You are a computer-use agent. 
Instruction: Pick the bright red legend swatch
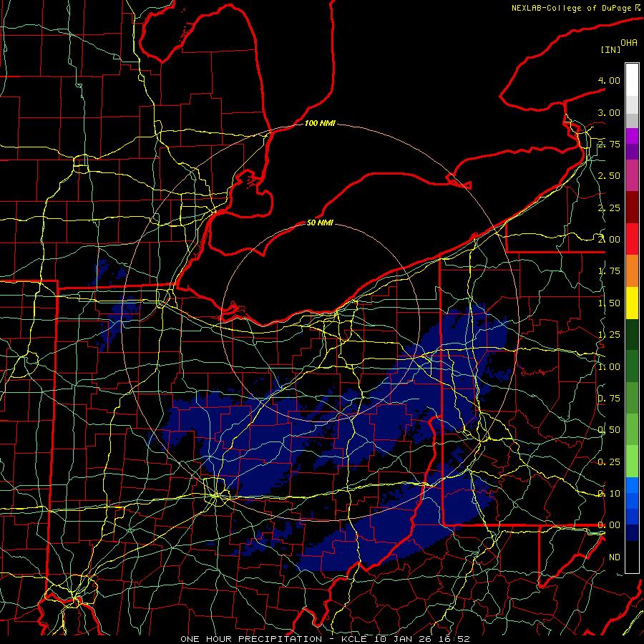(632, 239)
